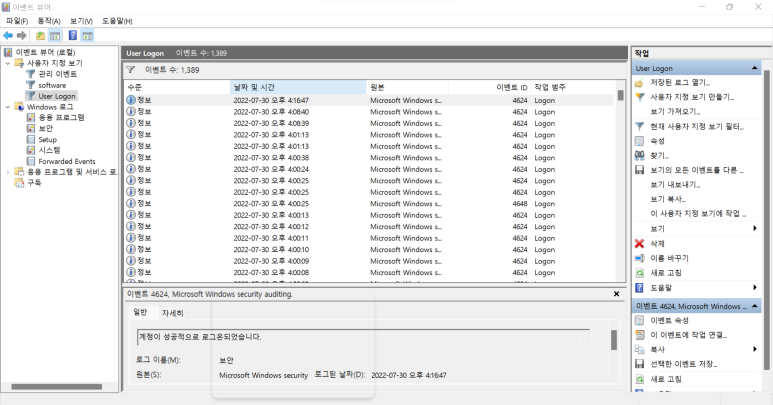This screenshot has height=405, width=773.
Task: Click the filter funnel icon above event list
Action: point(131,69)
